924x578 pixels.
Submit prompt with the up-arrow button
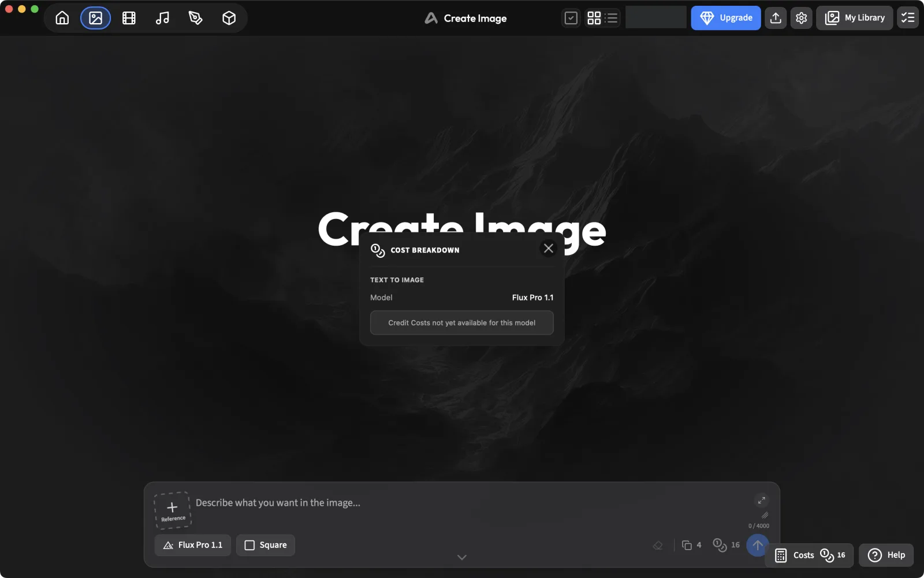coord(758,545)
